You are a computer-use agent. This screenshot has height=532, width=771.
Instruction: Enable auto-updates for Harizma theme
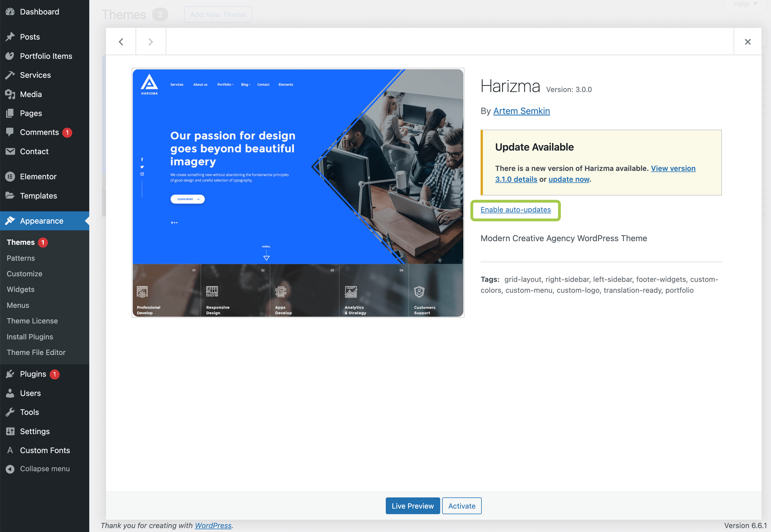515,210
